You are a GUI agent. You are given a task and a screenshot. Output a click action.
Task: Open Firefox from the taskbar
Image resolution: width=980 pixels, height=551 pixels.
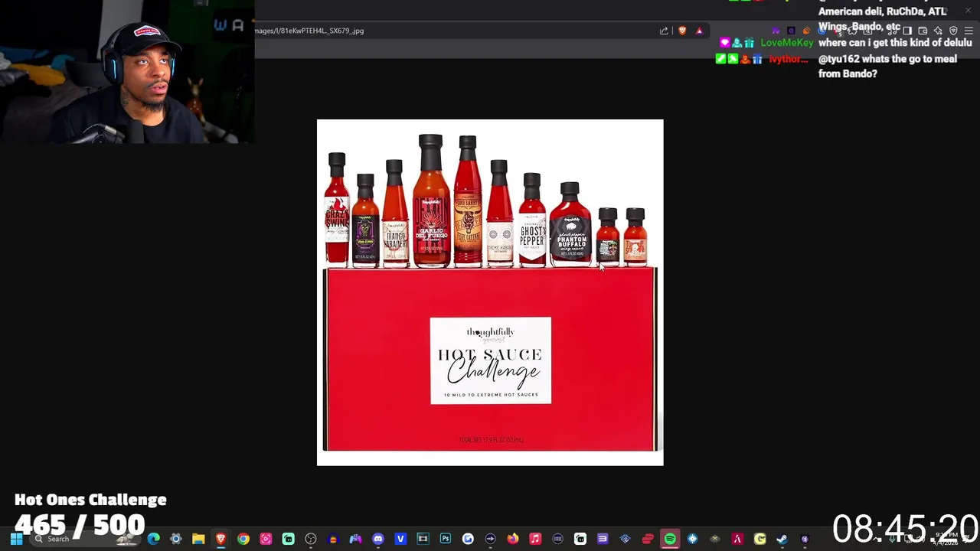click(x=513, y=539)
